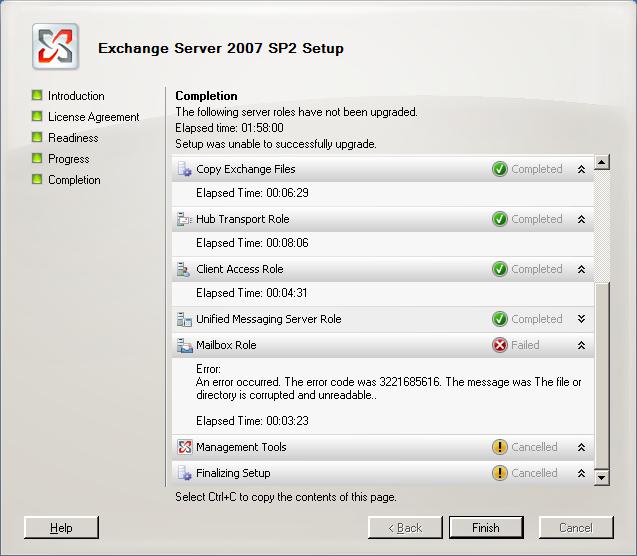
Task: Click the Mailbox Role icon
Action: click(x=184, y=345)
